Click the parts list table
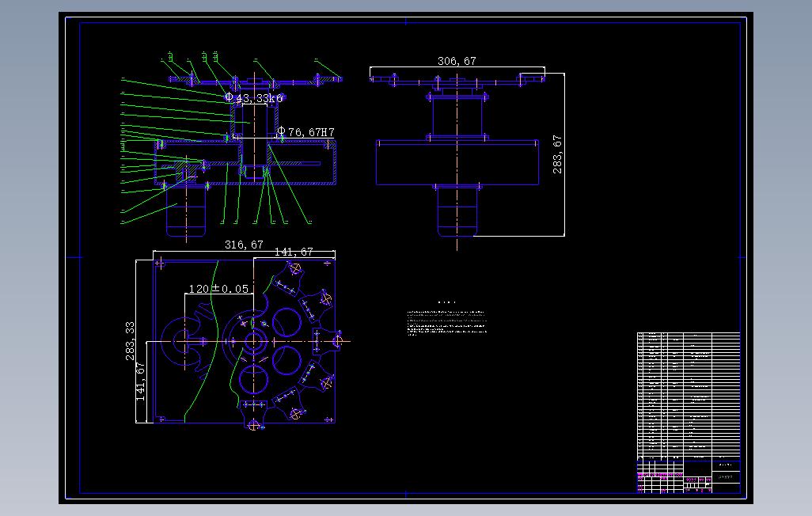This screenshot has width=812, height=516. 689,396
